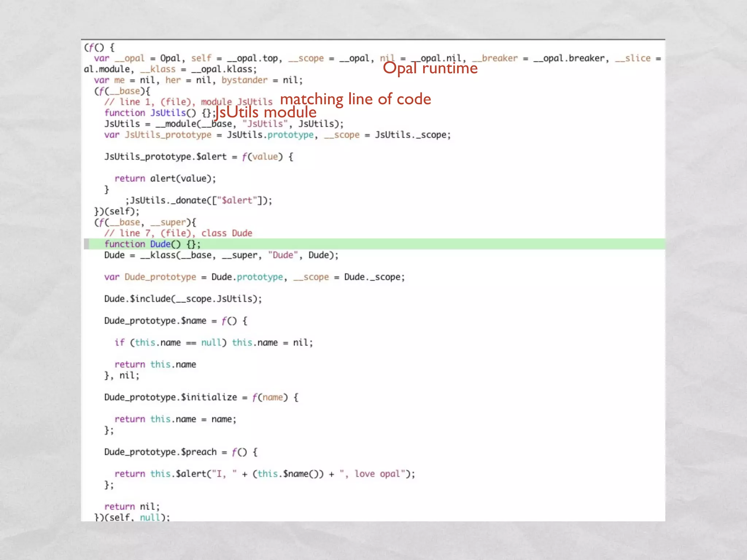Viewport: 747px width, 560px height.
Task: Click the gutter marker beside 'function Dude'
Action: (x=86, y=244)
